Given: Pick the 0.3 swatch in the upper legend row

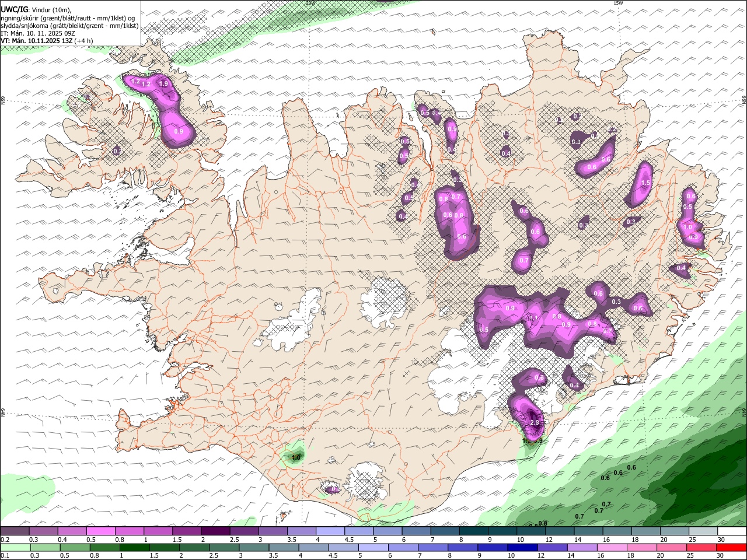Looking at the screenshot, I should tap(43, 531).
